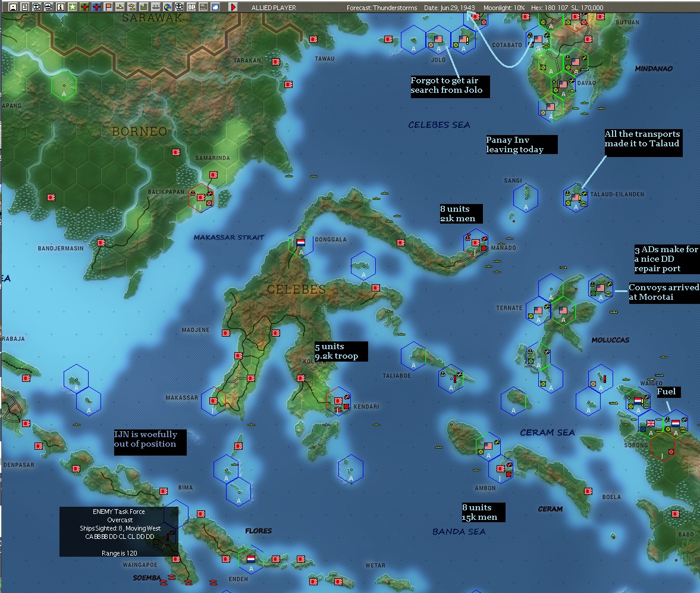The height and width of the screenshot is (593, 700).
Task: Click the Japanese base hex at Balikpapan
Action: pos(201,198)
